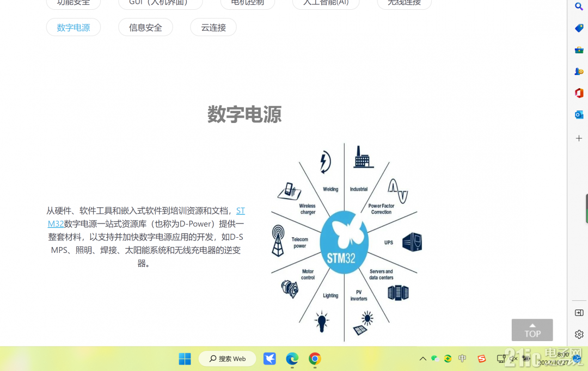Click the Power Factor Correction label
This screenshot has width=588, height=371.
381,209
